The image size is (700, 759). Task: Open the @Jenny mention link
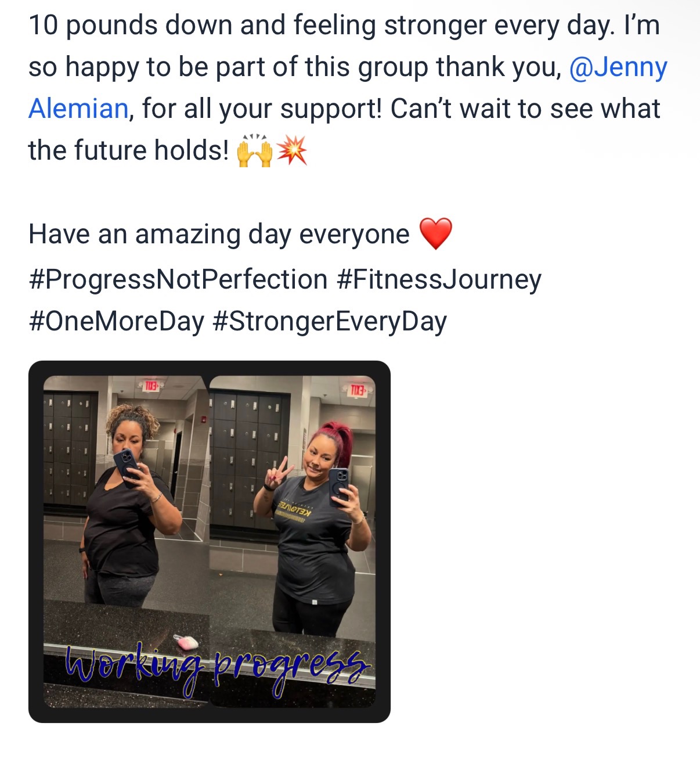(618, 67)
